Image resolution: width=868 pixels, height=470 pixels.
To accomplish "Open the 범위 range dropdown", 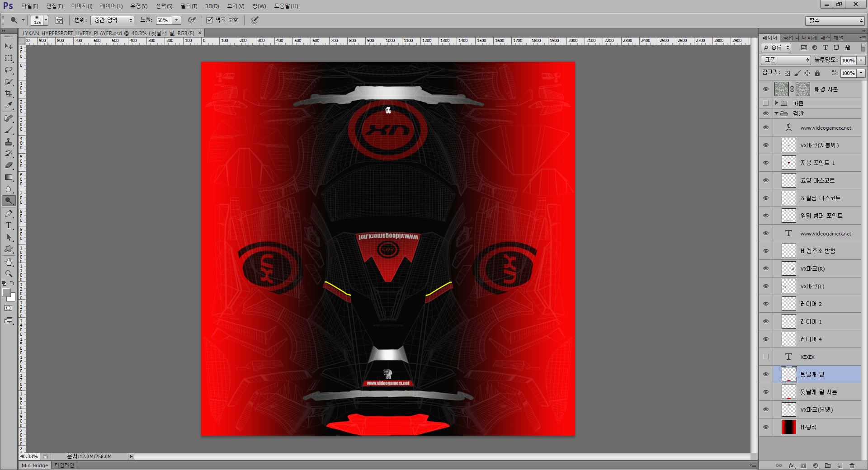I will tap(112, 20).
